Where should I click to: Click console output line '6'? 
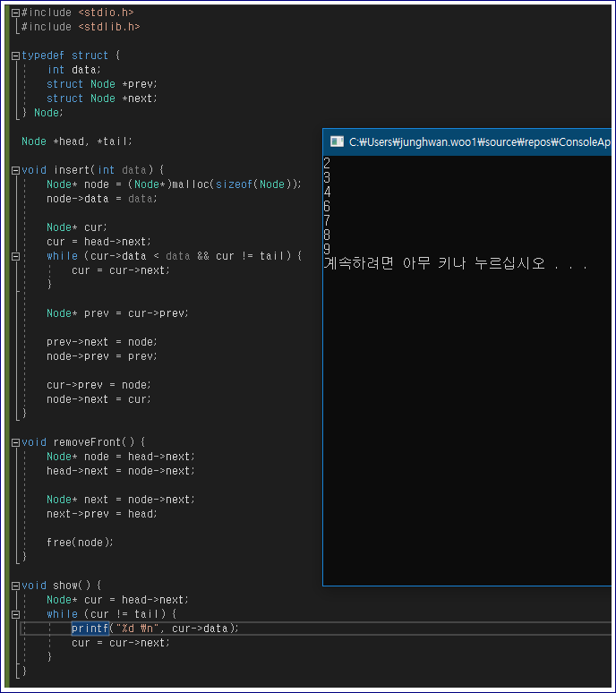pos(327,207)
